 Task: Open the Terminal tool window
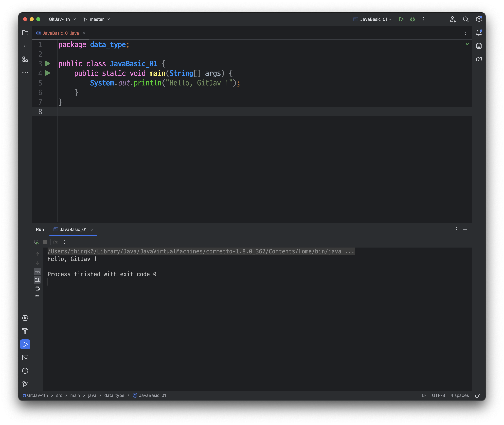25,358
